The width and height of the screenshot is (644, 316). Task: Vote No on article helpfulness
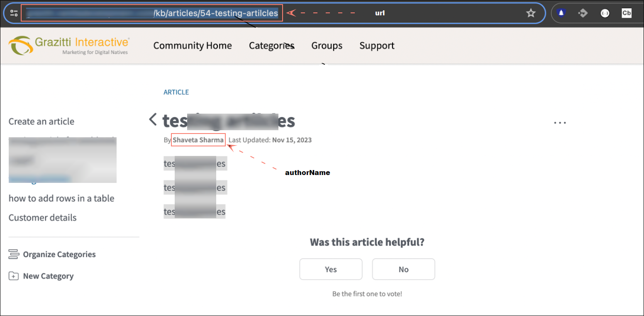click(403, 270)
